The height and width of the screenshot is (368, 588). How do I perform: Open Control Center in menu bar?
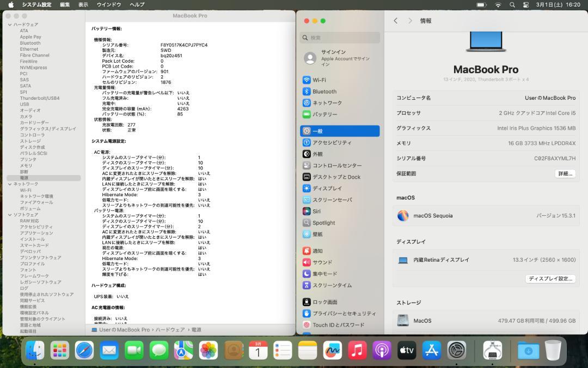[526, 5]
